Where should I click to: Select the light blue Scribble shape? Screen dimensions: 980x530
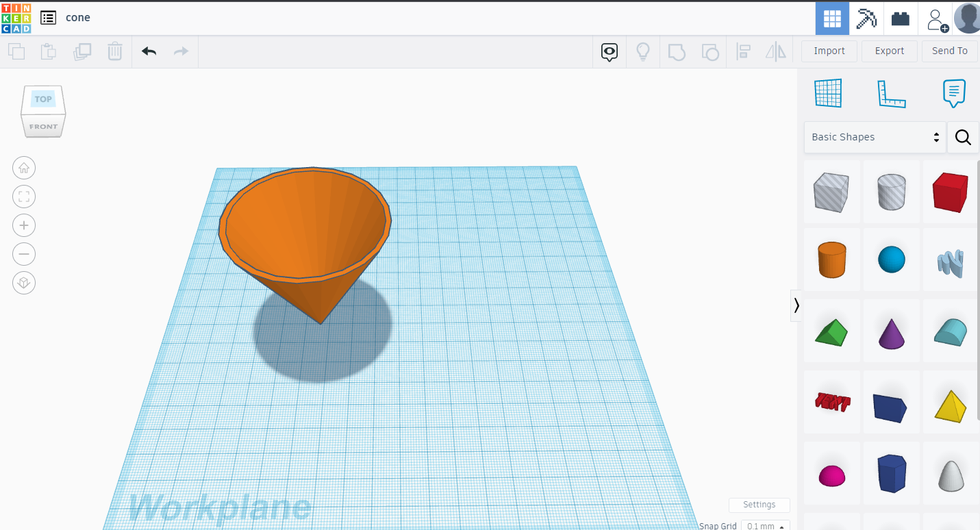click(950, 264)
